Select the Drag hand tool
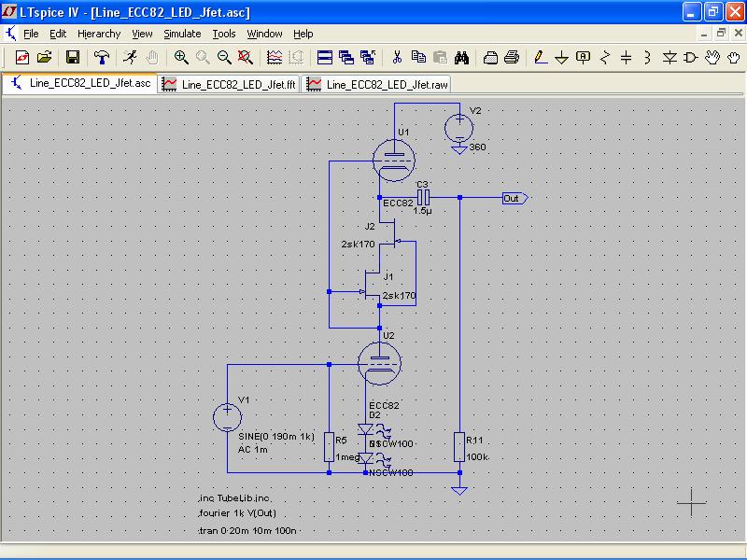 point(734,58)
